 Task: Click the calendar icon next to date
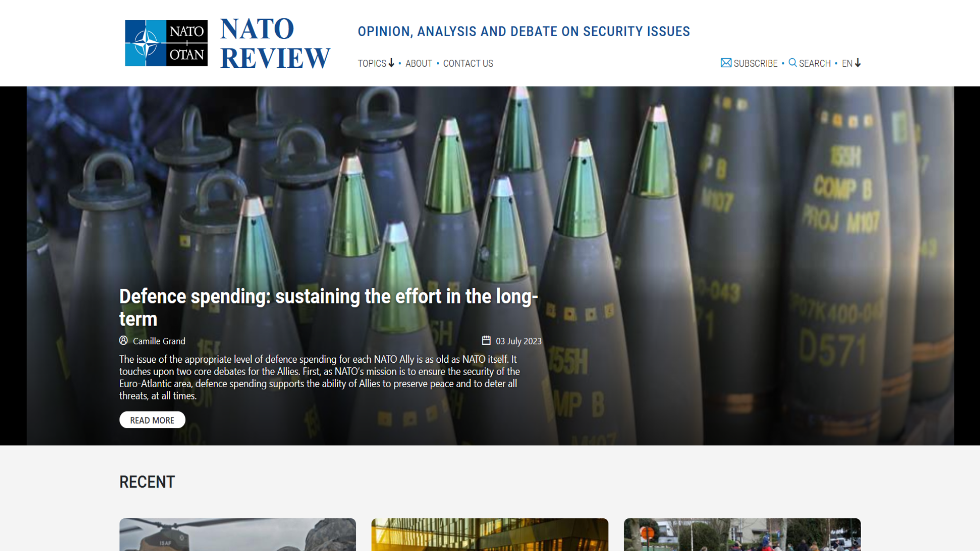pos(486,340)
